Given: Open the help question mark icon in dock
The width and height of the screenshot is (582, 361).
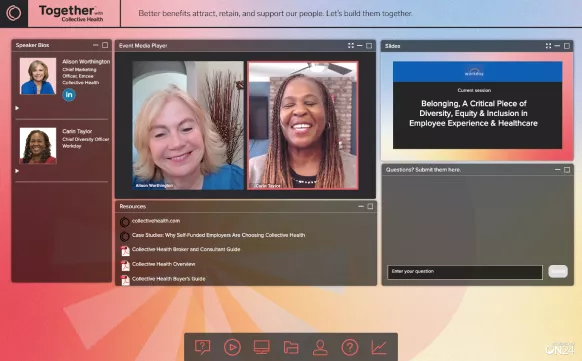Looking at the screenshot, I should coord(350,348).
